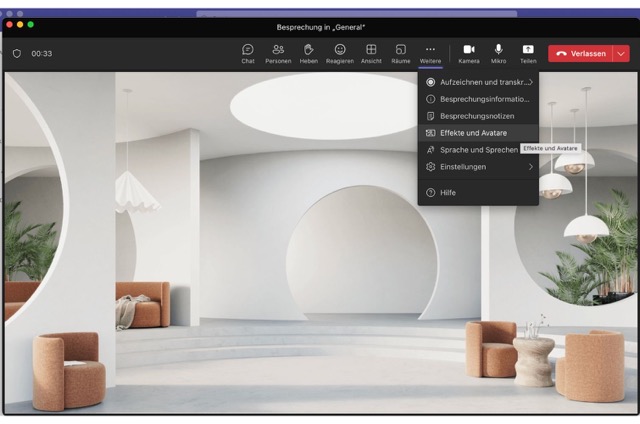The height and width of the screenshot is (424, 640).
Task: Click the question mark icon beside Hilfe
Action: [x=430, y=193]
